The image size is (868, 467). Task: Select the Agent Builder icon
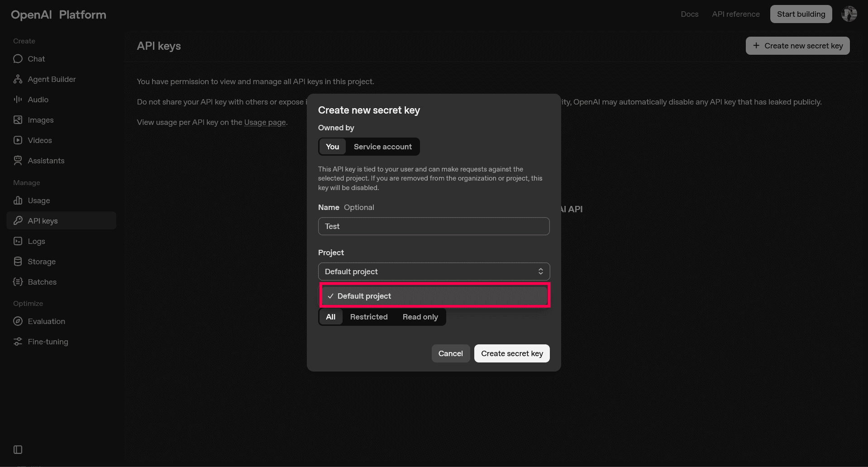click(18, 79)
